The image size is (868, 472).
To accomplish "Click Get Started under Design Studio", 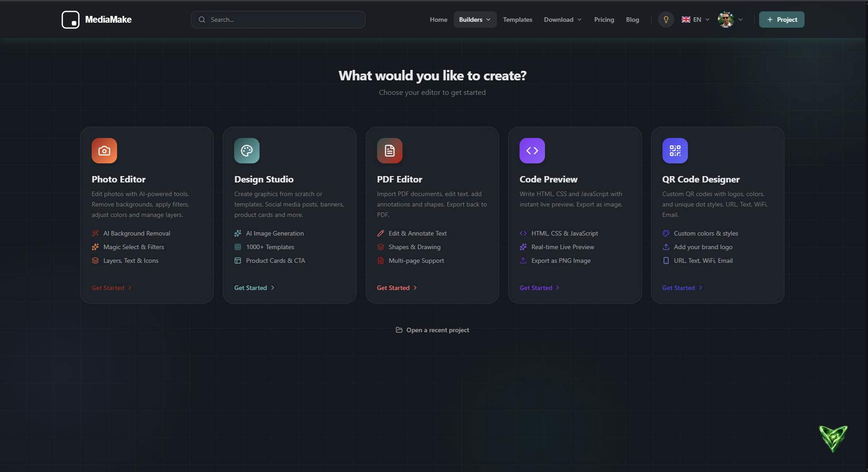I will (254, 288).
